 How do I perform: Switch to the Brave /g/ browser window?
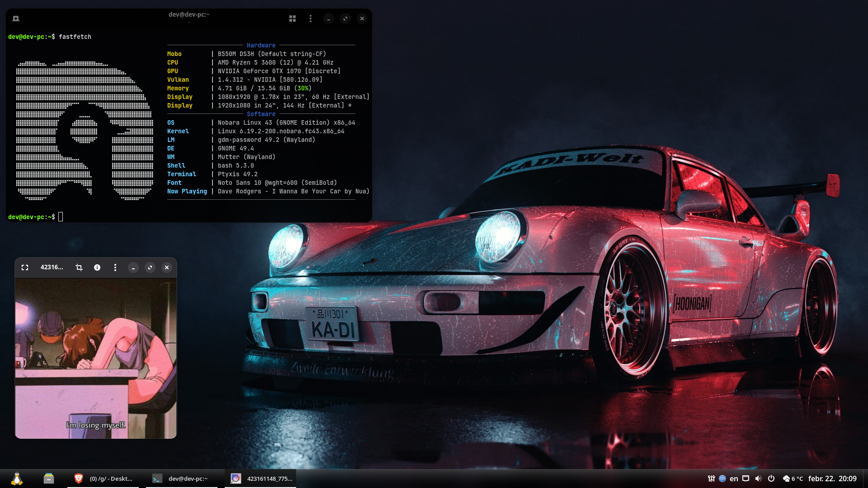tap(104, 479)
